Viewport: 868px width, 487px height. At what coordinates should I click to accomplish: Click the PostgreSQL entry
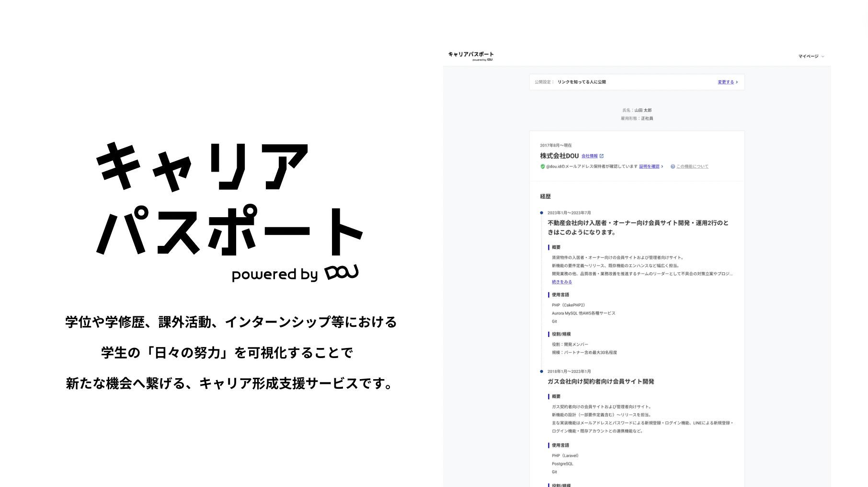562,464
